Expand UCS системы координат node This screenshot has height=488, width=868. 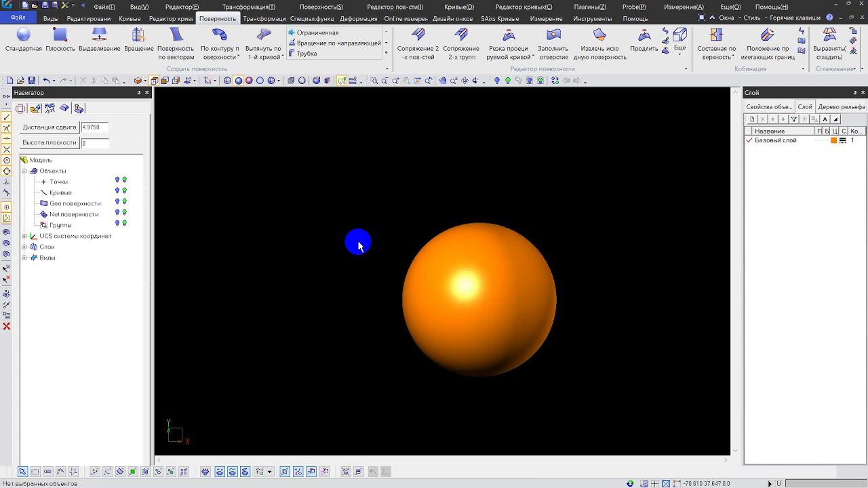pyautogui.click(x=24, y=236)
